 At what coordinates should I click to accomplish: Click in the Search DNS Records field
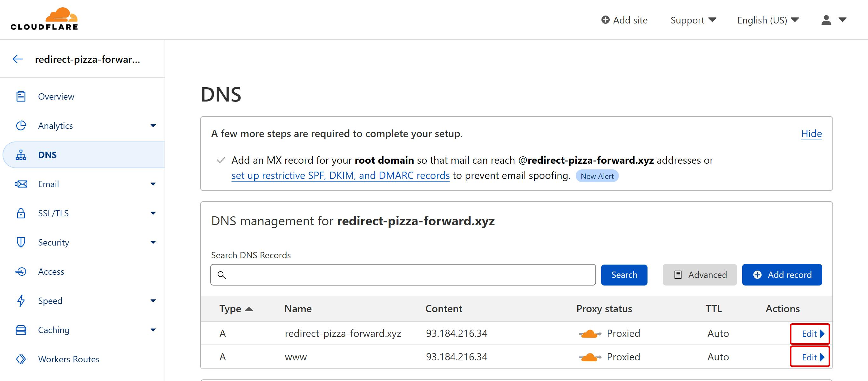(403, 275)
